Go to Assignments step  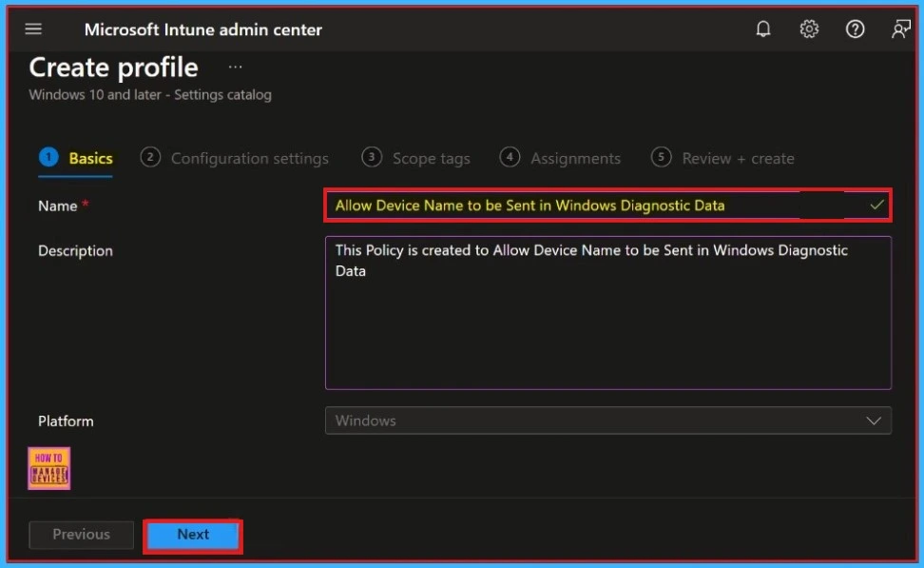[560, 158]
